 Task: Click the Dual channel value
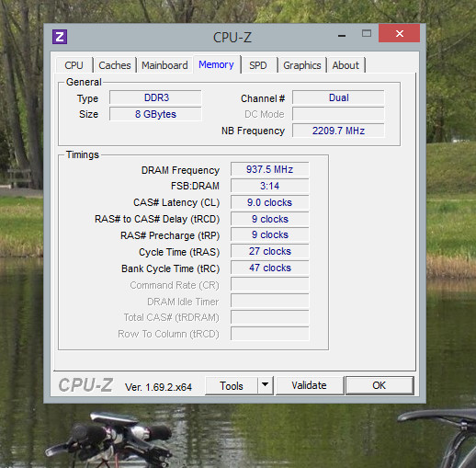338,97
